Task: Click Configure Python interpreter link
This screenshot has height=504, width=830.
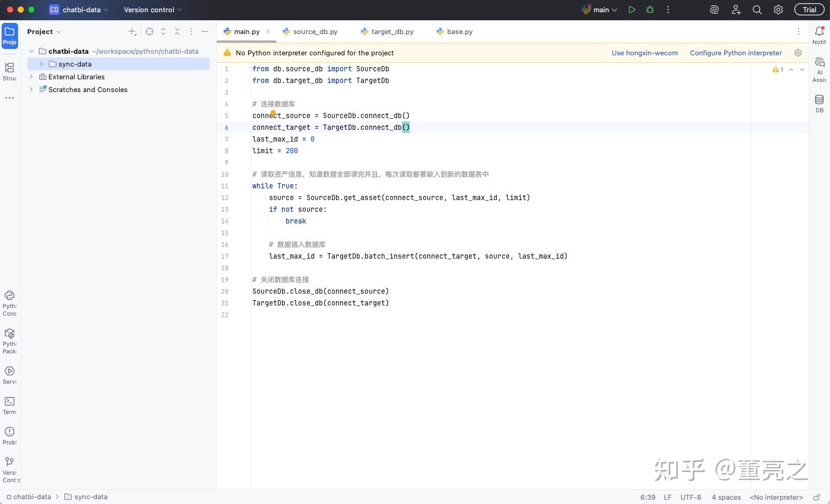Action: tap(736, 53)
